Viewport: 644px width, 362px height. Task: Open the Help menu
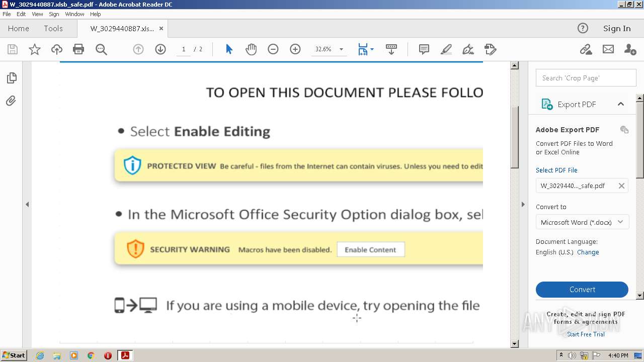[96, 14]
